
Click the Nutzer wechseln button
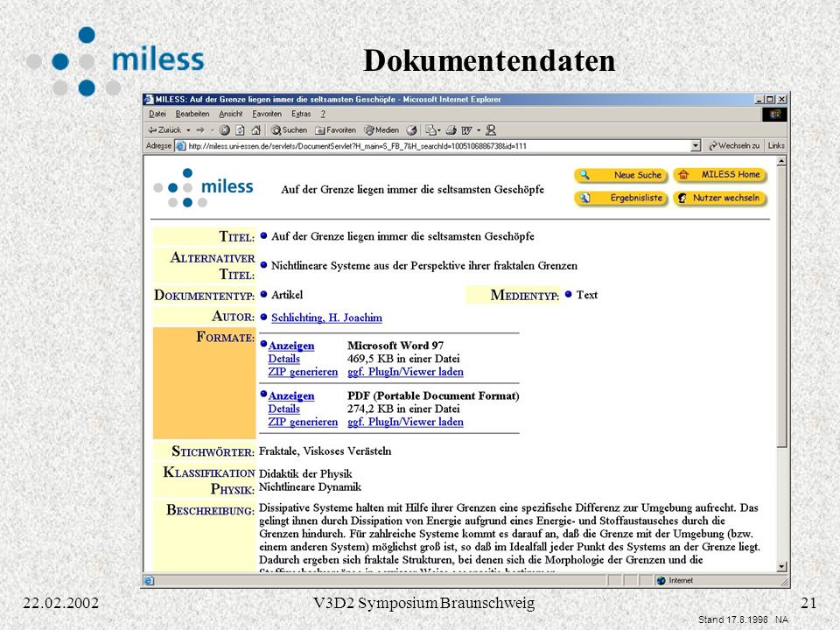click(720, 198)
